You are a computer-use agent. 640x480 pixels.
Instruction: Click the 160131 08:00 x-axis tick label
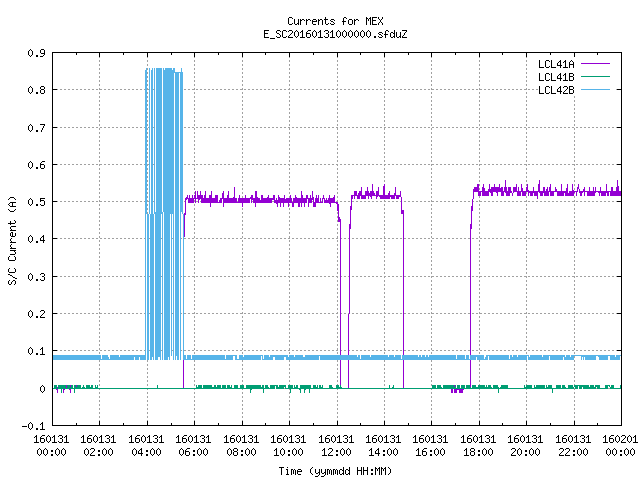coord(241,446)
